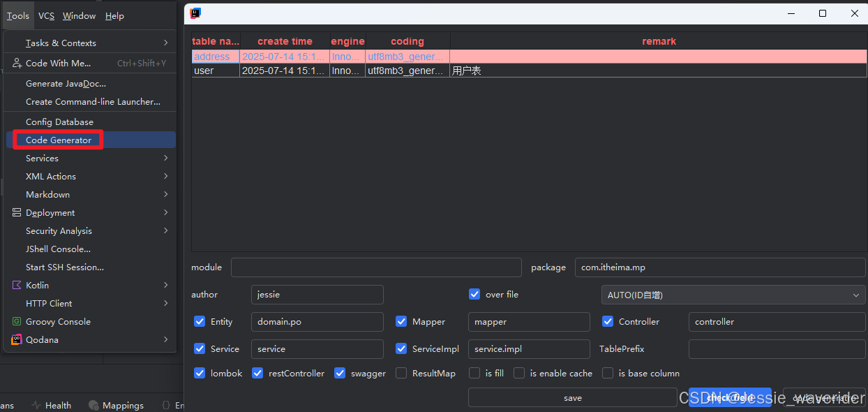This screenshot has height=412, width=868.
Task: Click the remark column header
Action: coord(659,41)
